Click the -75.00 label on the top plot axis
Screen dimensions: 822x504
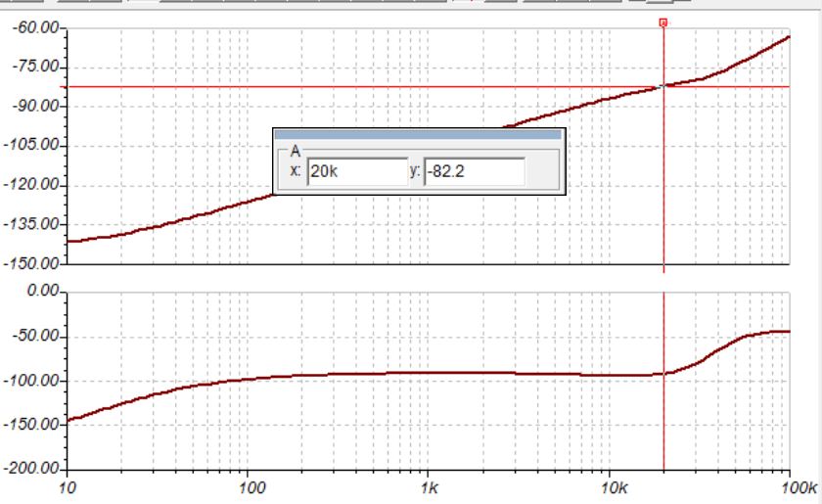point(34,67)
